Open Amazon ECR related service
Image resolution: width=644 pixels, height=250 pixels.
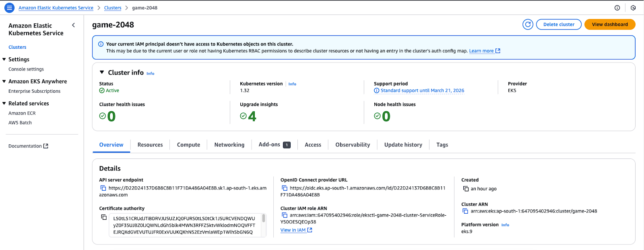tap(22, 113)
